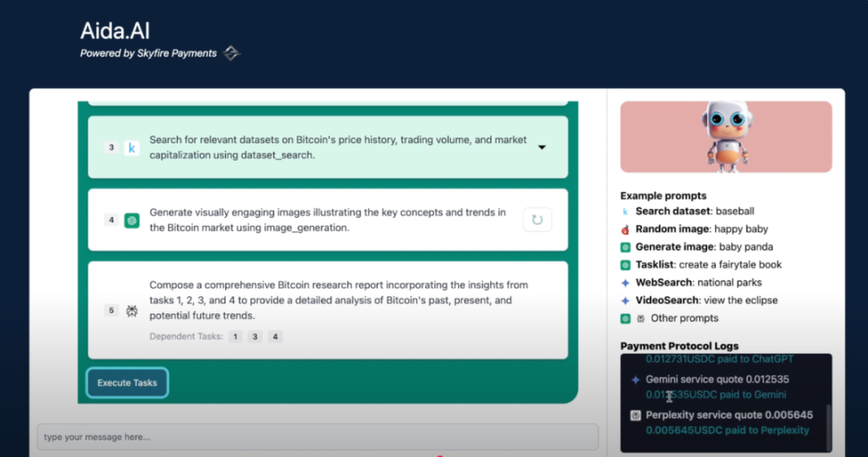Click the ChatGPT icon on task 4
Screen dimensions: 868x457
pyautogui.click(x=132, y=220)
